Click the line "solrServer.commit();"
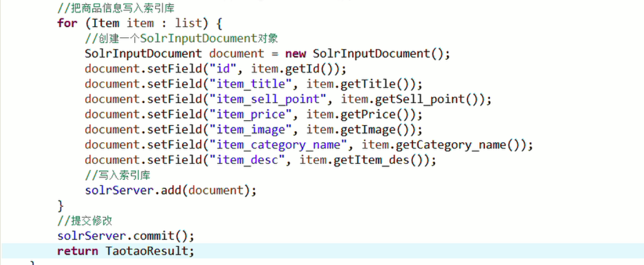The height and width of the screenshot is (265, 644). 126,236
